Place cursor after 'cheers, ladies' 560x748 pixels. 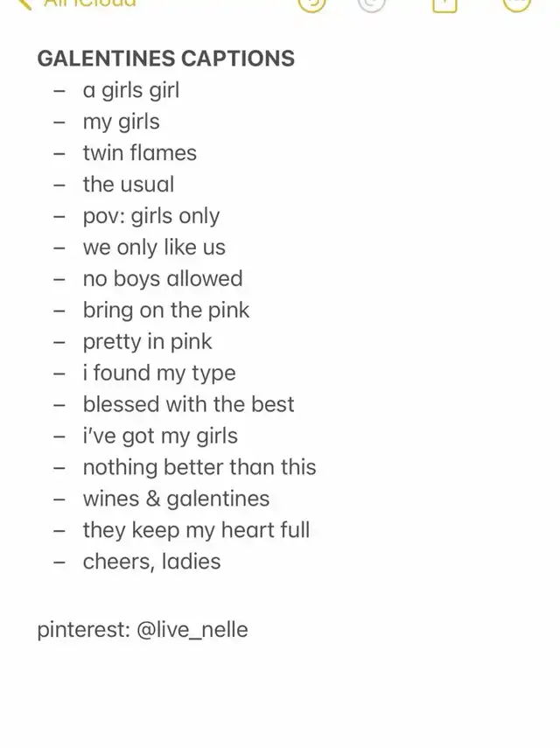click(221, 562)
